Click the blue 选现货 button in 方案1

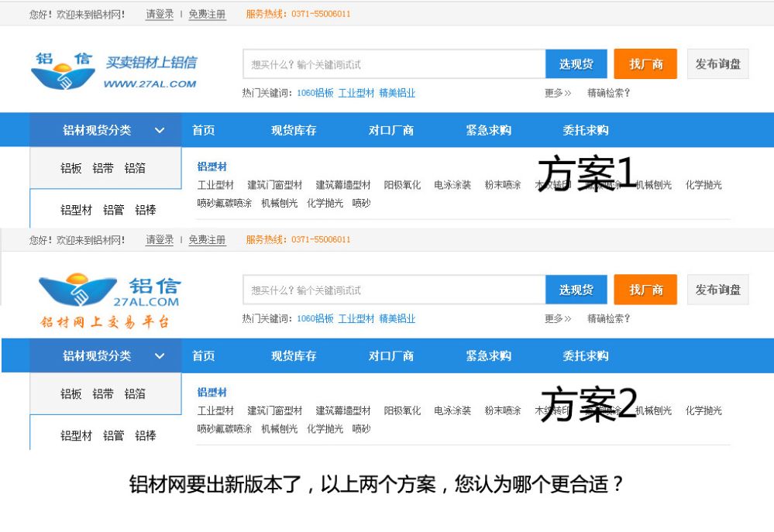tap(576, 64)
